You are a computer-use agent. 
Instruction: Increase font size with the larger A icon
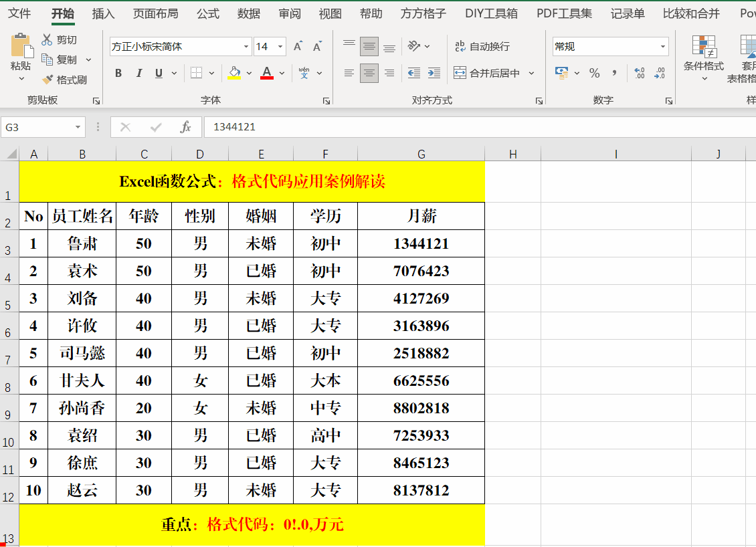pos(298,47)
